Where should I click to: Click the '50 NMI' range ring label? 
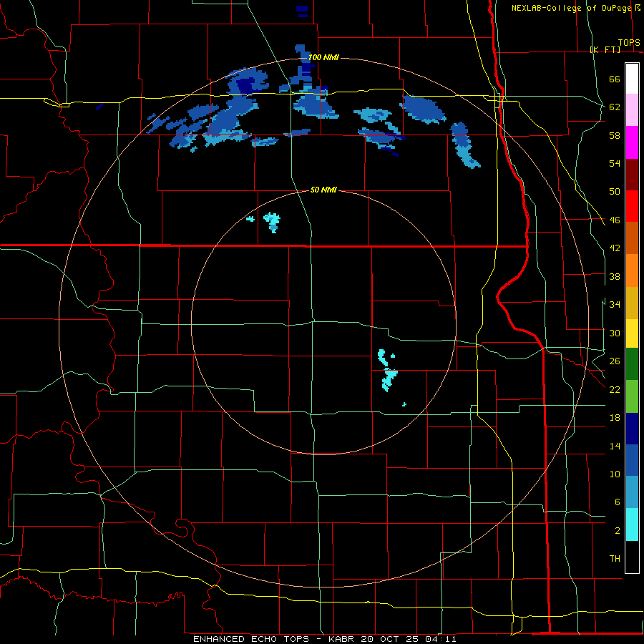(323, 190)
